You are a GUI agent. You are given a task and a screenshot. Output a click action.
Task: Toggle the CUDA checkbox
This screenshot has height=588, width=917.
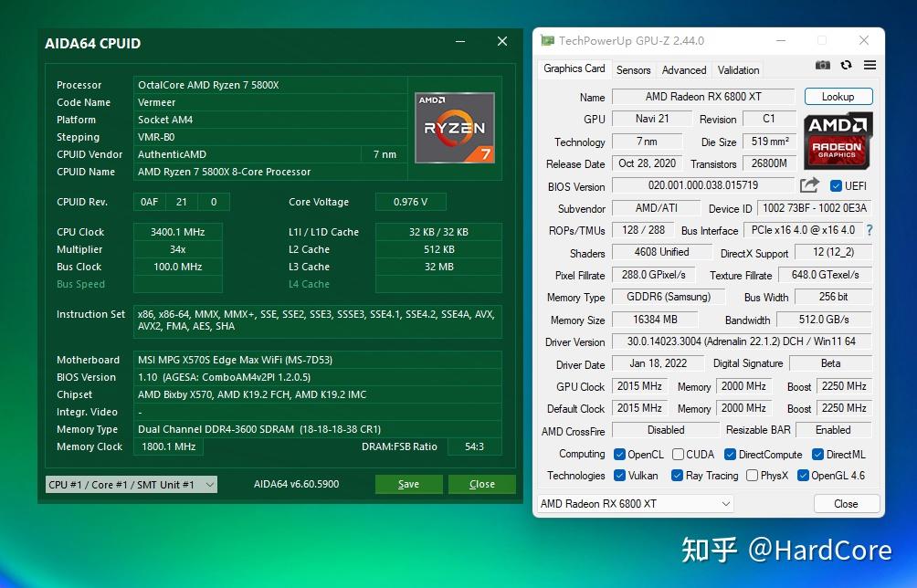click(678, 454)
